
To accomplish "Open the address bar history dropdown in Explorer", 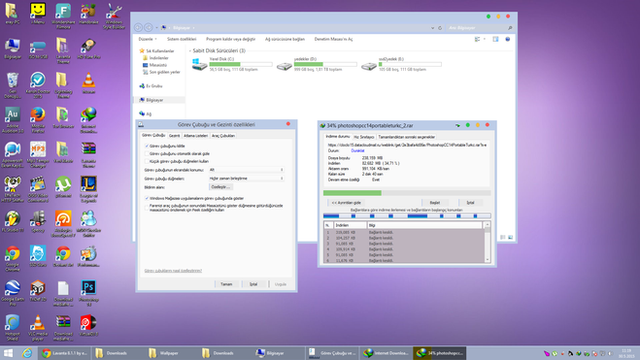I will [432, 28].
